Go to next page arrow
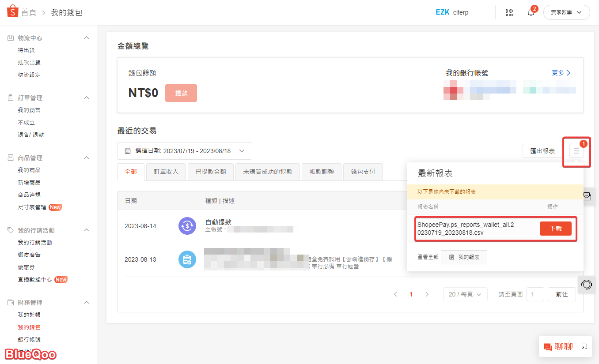 427,294
